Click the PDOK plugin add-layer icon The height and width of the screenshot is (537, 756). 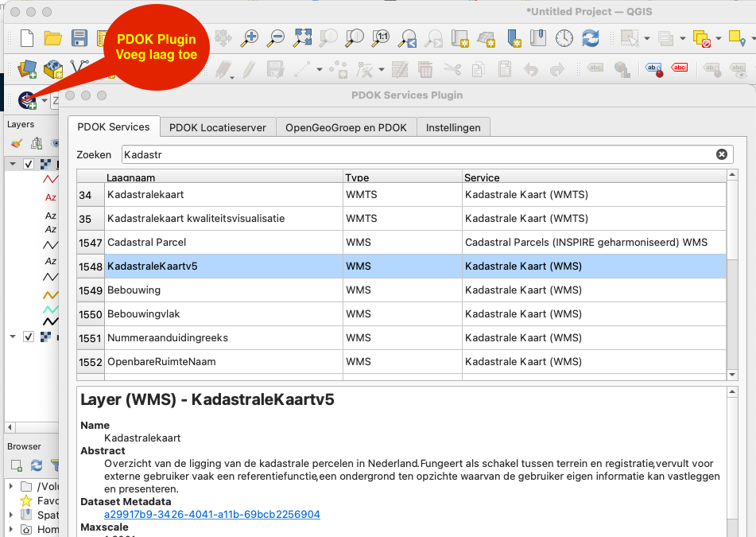click(x=27, y=100)
